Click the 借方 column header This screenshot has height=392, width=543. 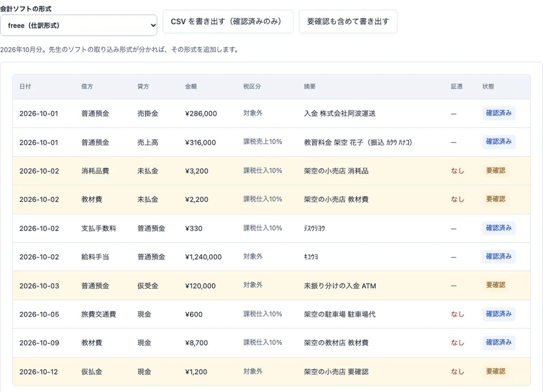[87, 86]
